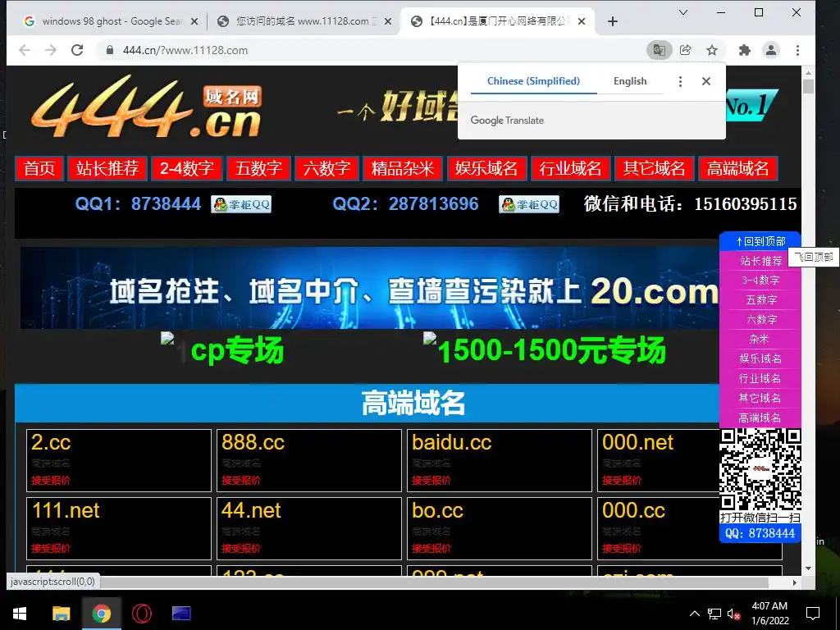Screen dimensions: 840x630
Task: Click the horizontal scrollbar right arrow
Action: point(794,582)
